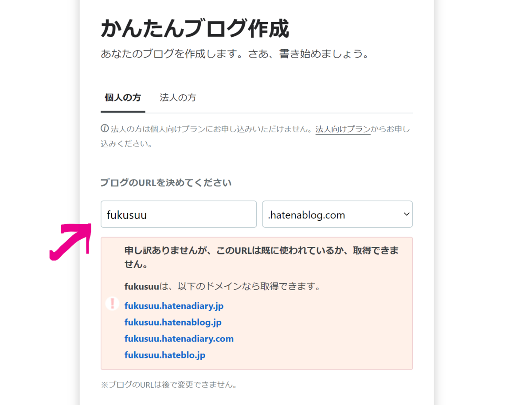Switch to the 法人の方 tab
This screenshot has width=532, height=405.
click(x=178, y=97)
